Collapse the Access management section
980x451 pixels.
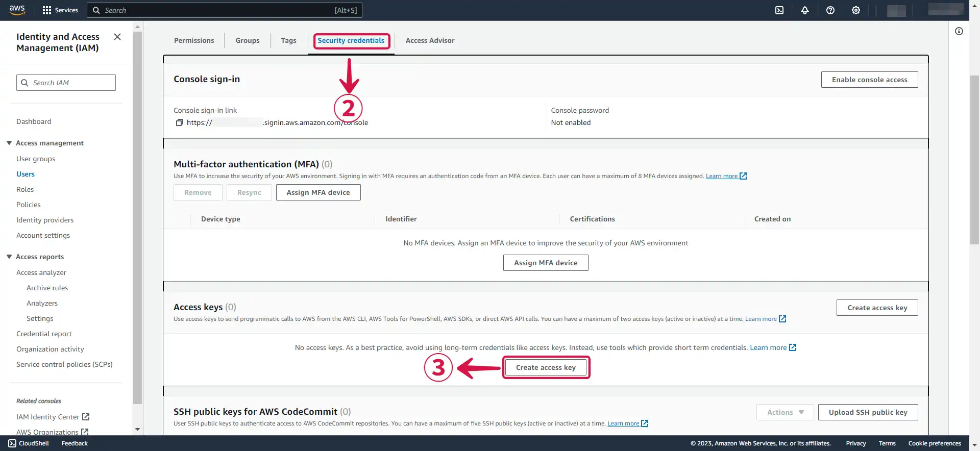(x=9, y=143)
